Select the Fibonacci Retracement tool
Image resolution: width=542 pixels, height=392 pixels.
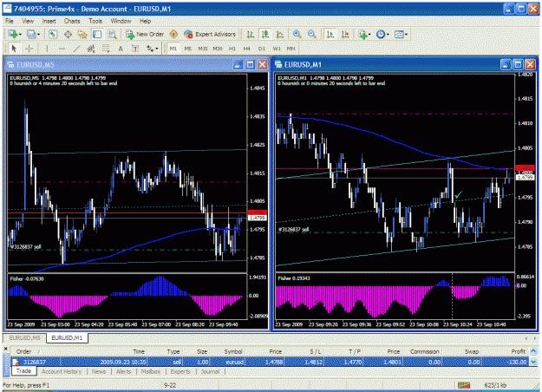point(106,49)
